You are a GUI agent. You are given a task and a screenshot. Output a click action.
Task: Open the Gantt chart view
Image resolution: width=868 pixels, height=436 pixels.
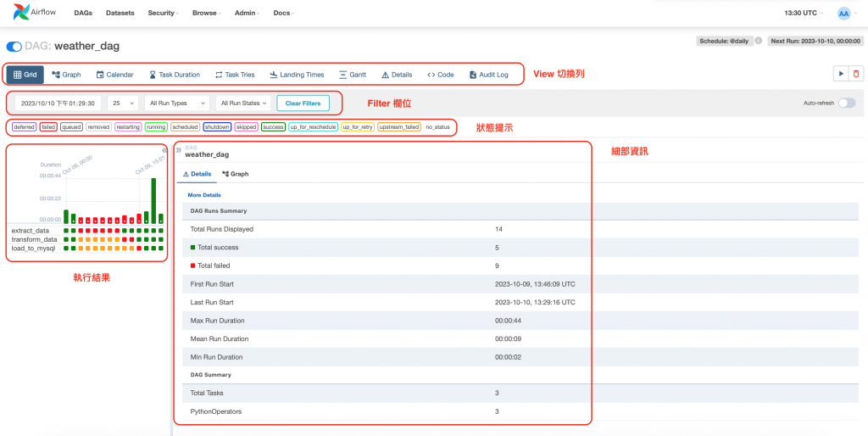(x=353, y=75)
